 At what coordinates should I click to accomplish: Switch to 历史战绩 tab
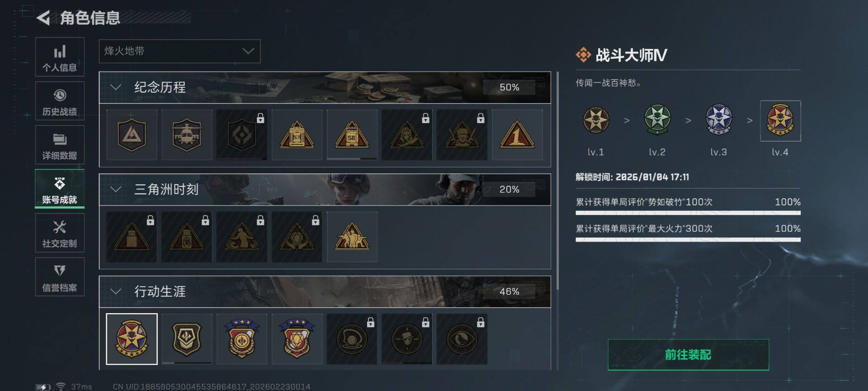coord(60,101)
